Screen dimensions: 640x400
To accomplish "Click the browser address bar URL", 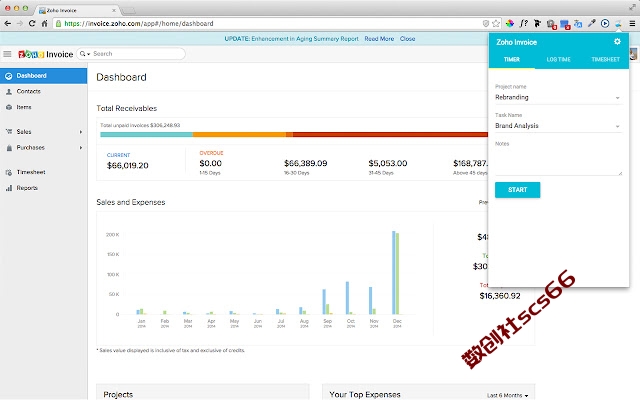I will tap(139, 24).
